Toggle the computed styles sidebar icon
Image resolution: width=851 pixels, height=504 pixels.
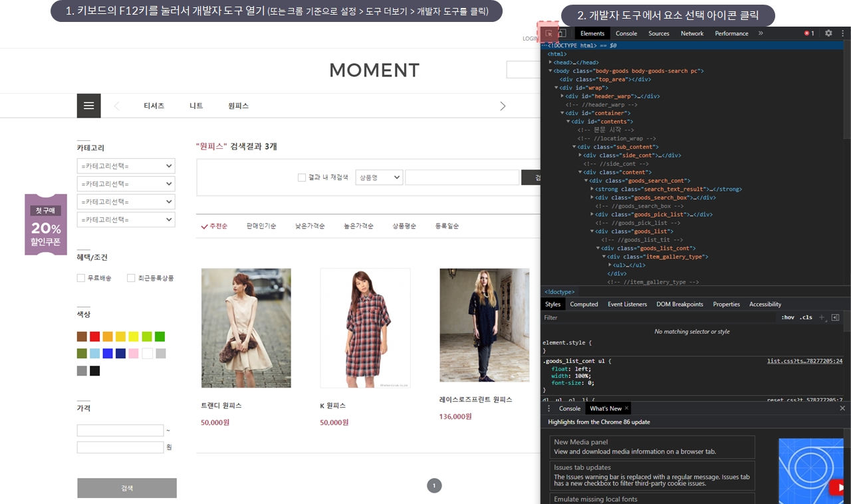click(x=835, y=318)
